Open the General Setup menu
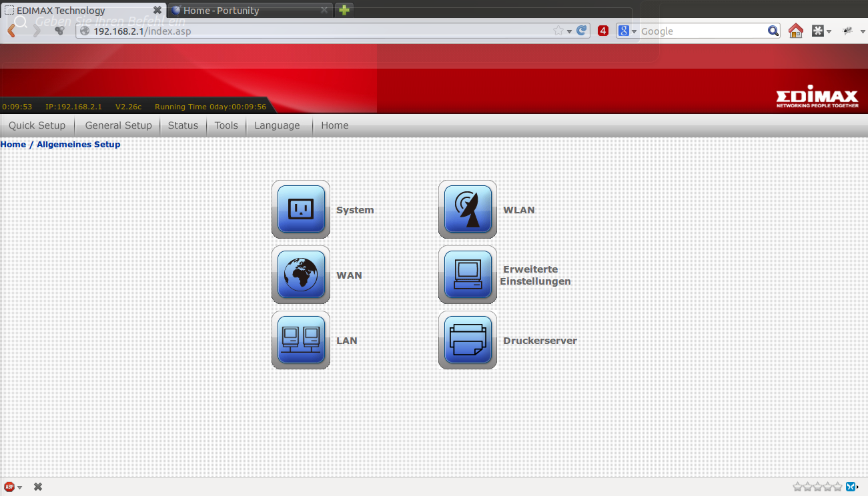This screenshot has height=496, width=868. pyautogui.click(x=118, y=125)
